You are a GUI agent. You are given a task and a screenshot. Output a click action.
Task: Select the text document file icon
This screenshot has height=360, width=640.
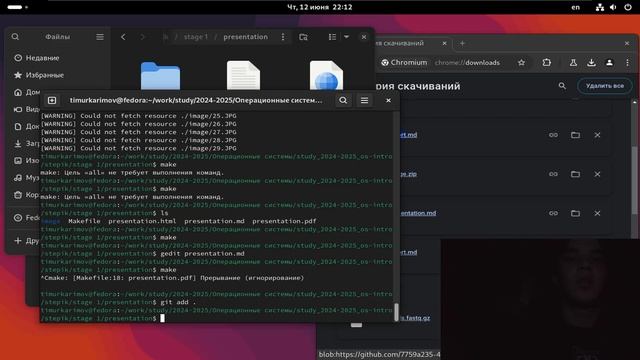pyautogui.click(x=243, y=76)
